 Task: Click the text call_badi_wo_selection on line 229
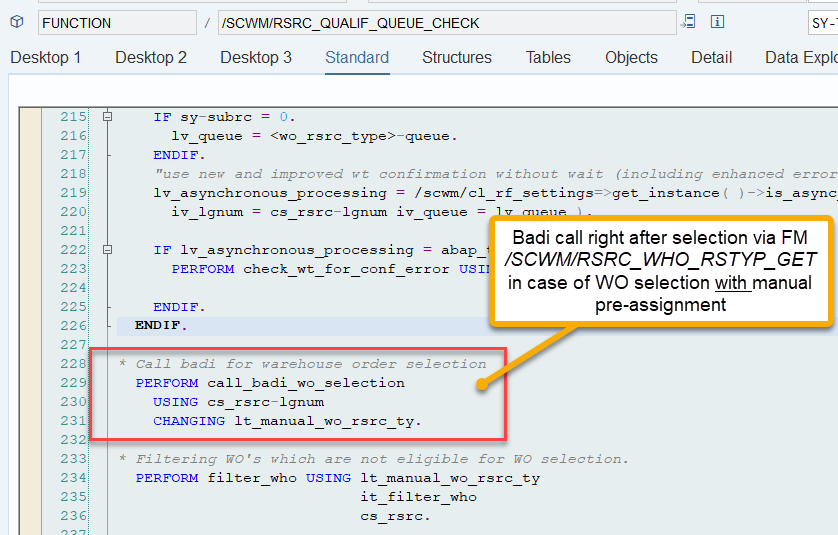(x=306, y=383)
